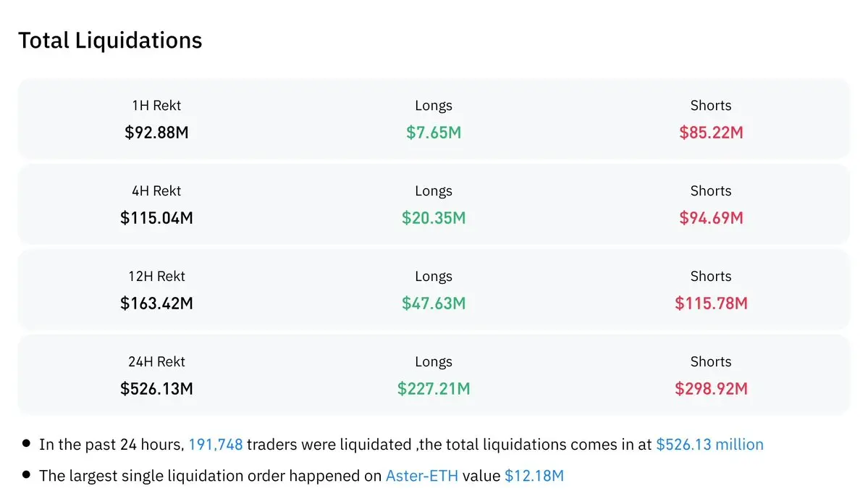Click the 191,748 traders count link
Screen dimensions: 868x499
coord(215,445)
